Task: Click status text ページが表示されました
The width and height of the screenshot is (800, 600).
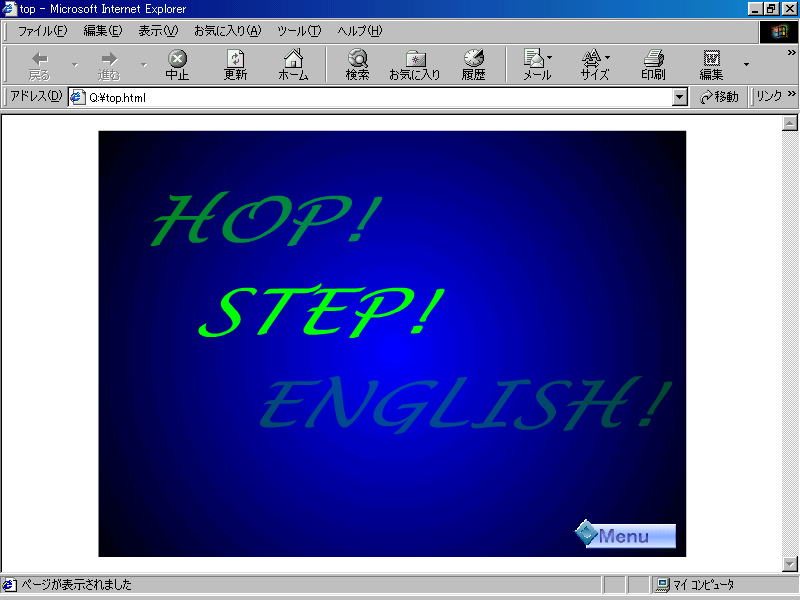Action: pos(77,585)
